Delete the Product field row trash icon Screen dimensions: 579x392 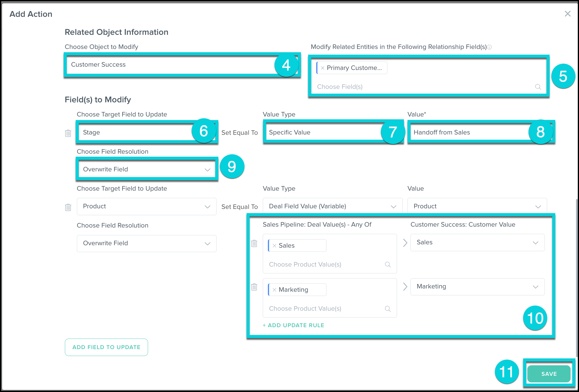pos(68,207)
